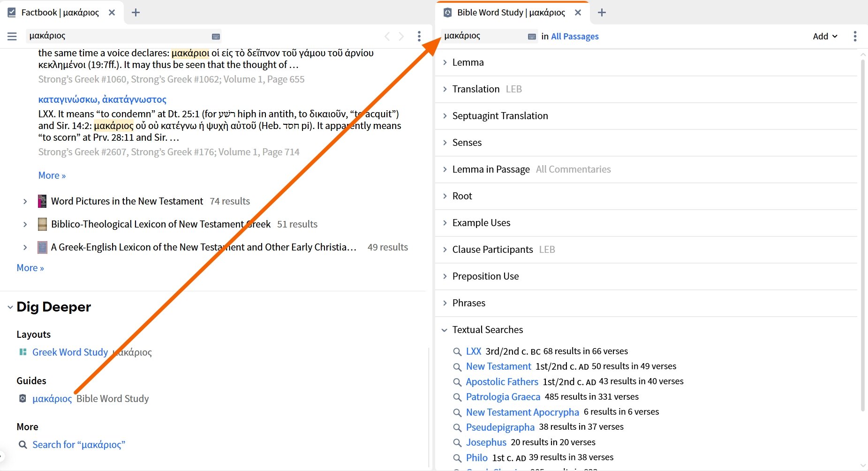Switch to the Bible Word Study tab
868x471 pixels.
click(x=511, y=13)
